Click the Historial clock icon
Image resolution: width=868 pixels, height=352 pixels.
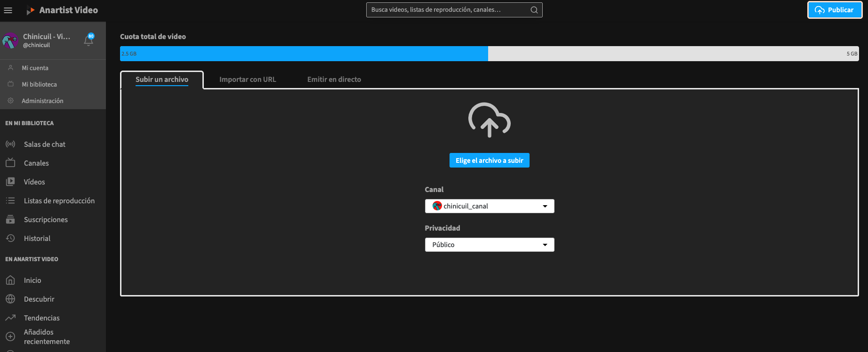click(x=10, y=238)
